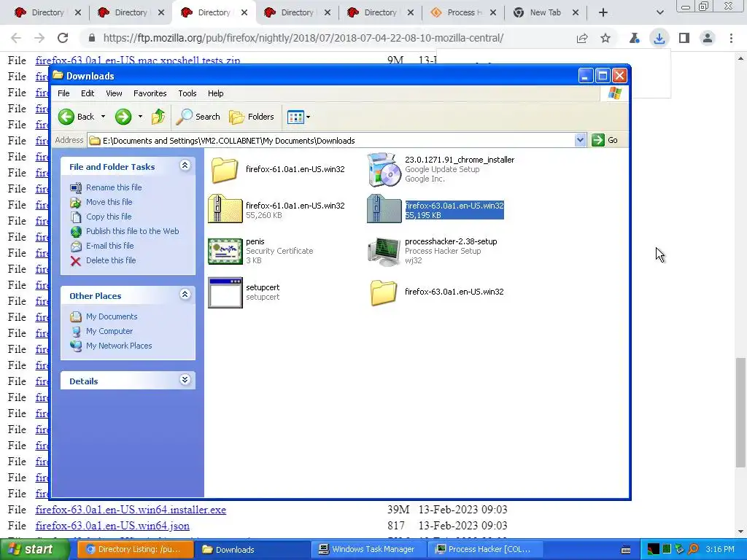The height and width of the screenshot is (560, 747).
Task: Click Copy this file task
Action: [x=109, y=217]
